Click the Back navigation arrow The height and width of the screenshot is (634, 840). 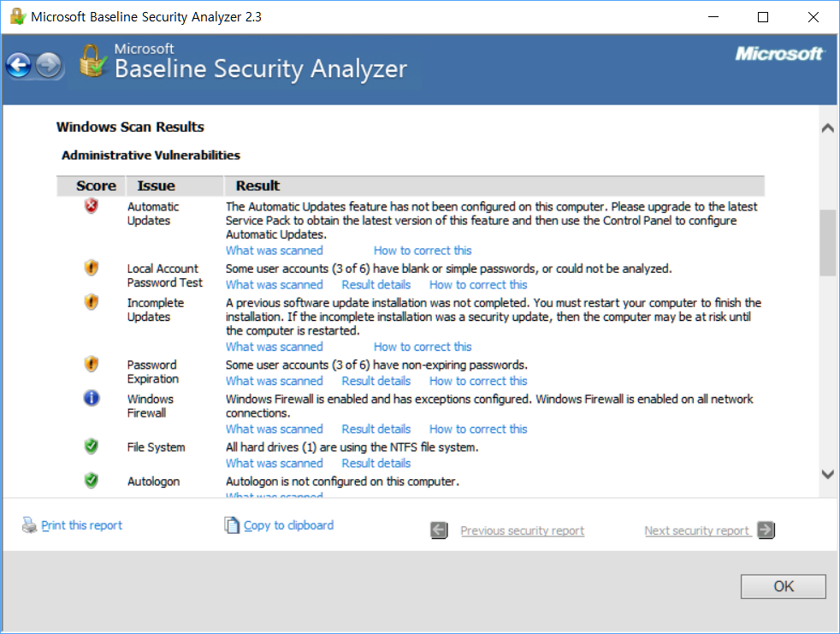[x=19, y=66]
